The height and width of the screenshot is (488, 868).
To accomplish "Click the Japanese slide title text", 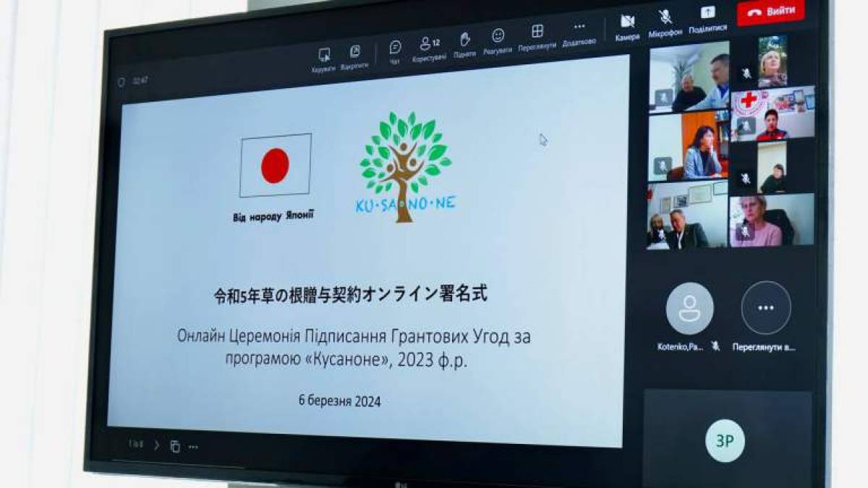I will click(x=352, y=294).
